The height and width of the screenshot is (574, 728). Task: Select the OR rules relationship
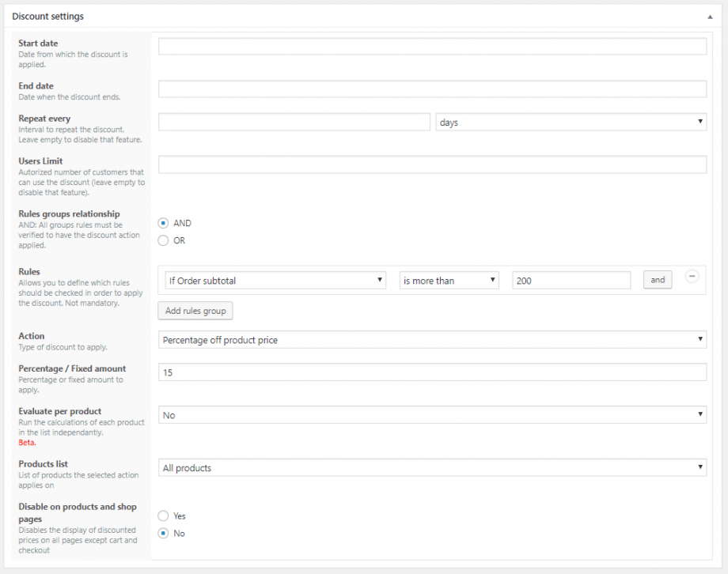click(164, 240)
